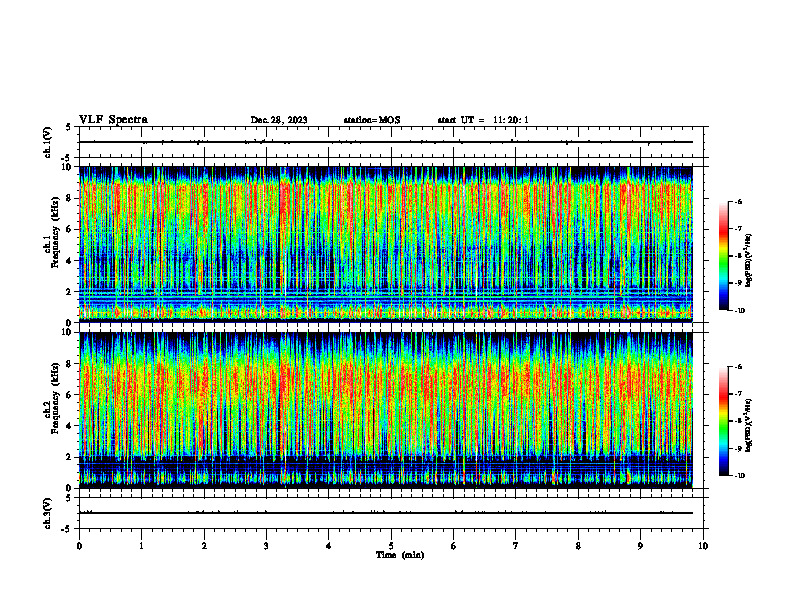Click the "Time (min)" x-axis label
Viewport: 792px width, 612px height.
click(x=400, y=555)
